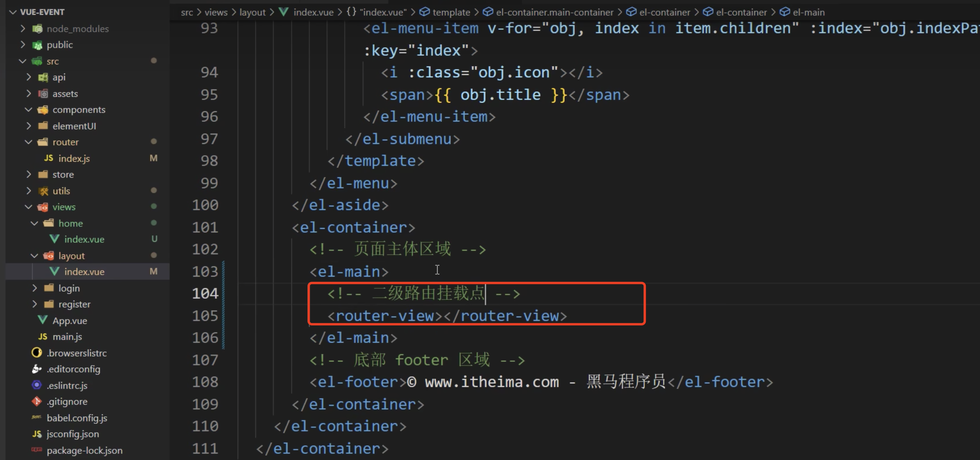Click the Vue icon of layout index.vue
This screenshot has width=980, height=460.
tap(54, 272)
